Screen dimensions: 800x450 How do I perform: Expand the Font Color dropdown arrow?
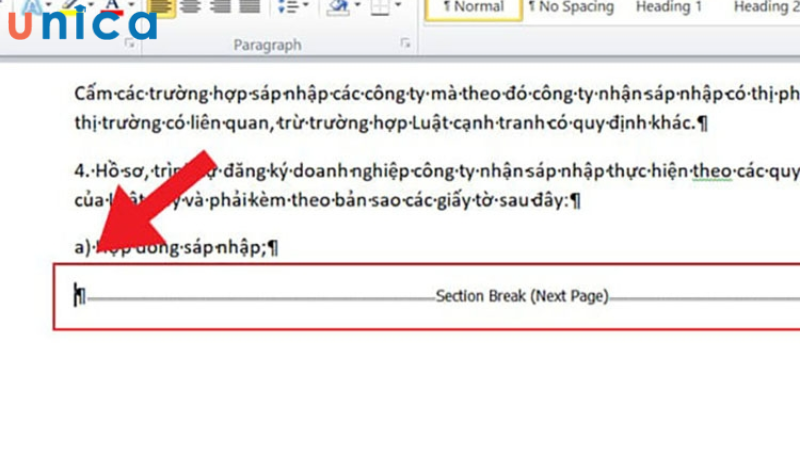(x=131, y=5)
